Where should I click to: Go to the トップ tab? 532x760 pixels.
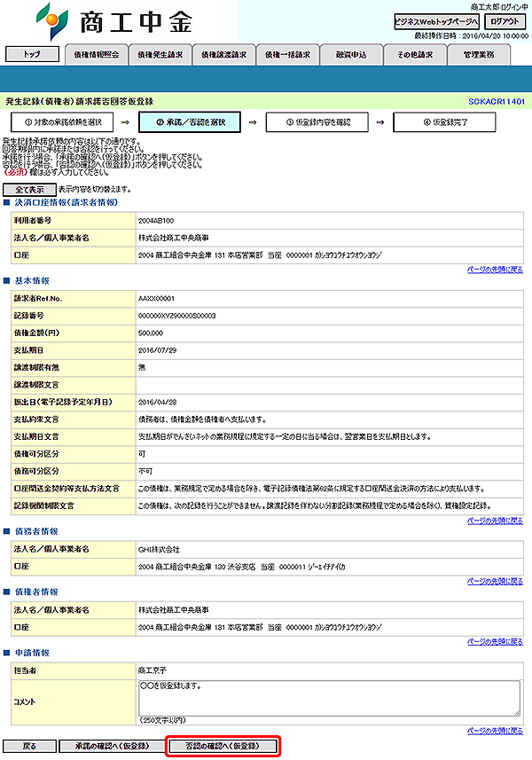32,54
